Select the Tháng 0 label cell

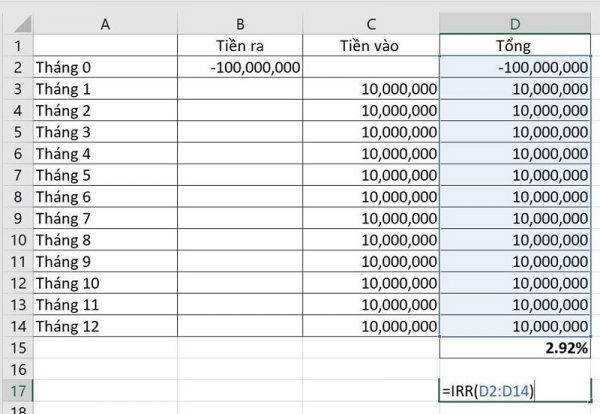[105, 67]
